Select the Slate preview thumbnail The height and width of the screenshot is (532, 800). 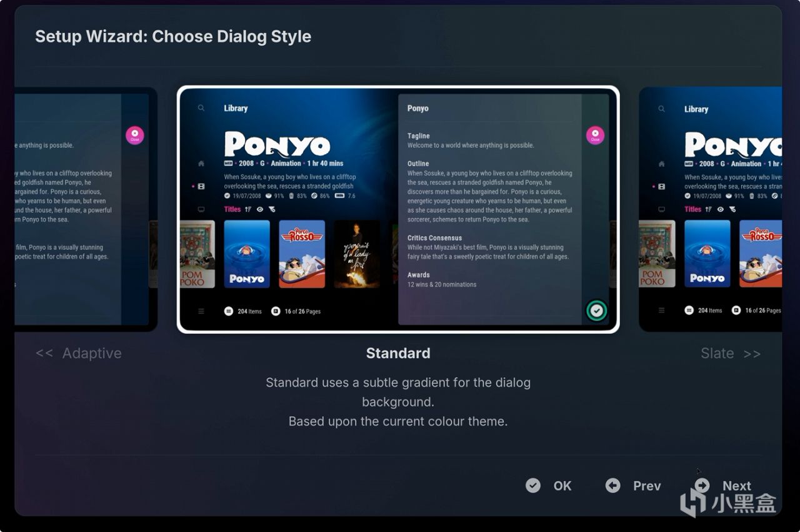pos(710,209)
